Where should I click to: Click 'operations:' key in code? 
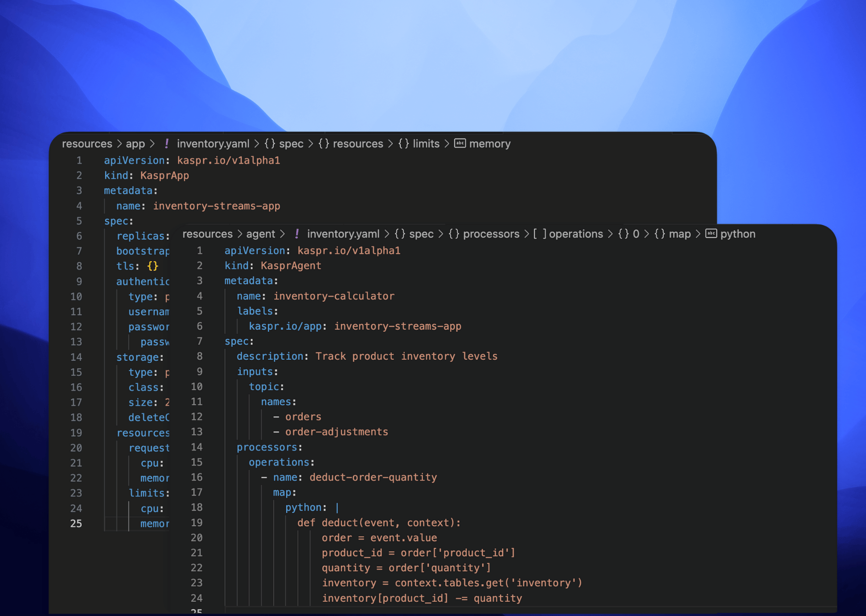[x=282, y=462]
